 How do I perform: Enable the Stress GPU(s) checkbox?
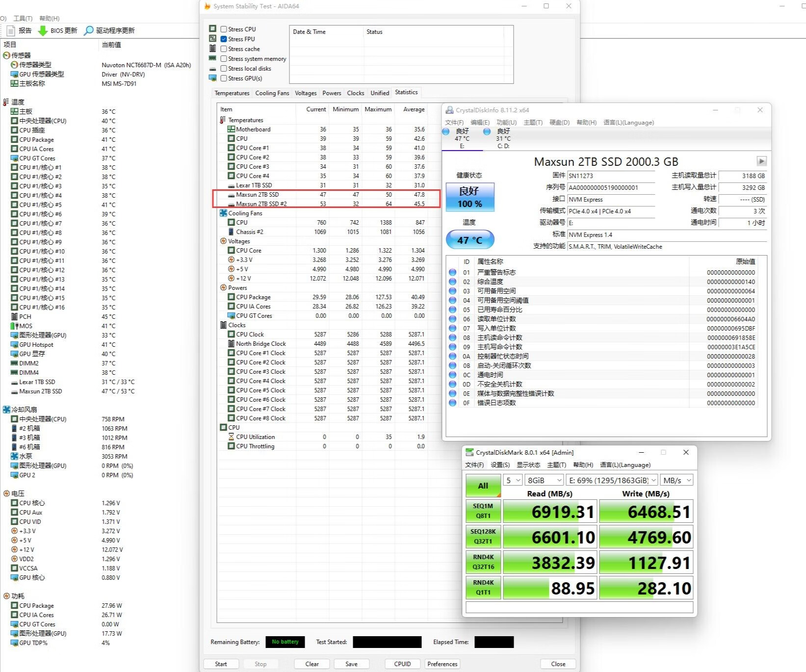coord(224,78)
